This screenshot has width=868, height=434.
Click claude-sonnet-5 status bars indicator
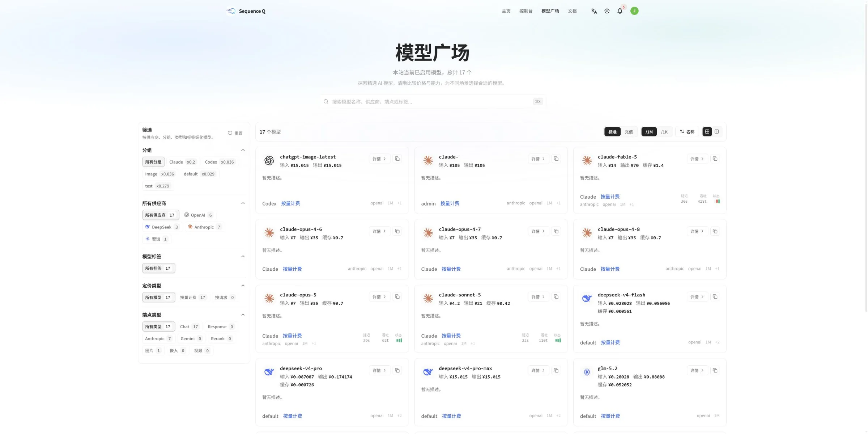click(558, 341)
